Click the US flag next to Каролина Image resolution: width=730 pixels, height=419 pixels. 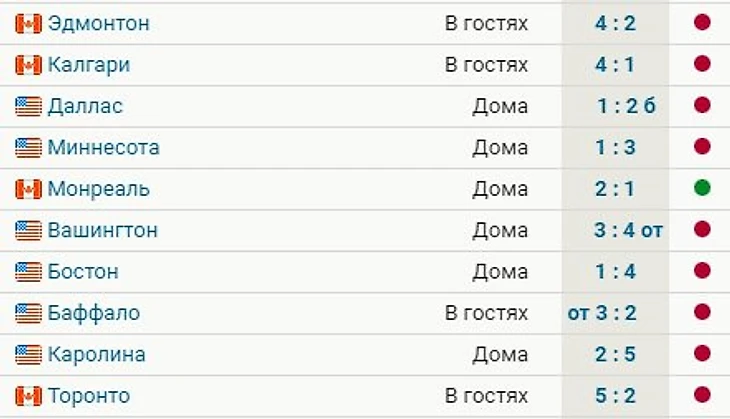pyautogui.click(x=28, y=355)
